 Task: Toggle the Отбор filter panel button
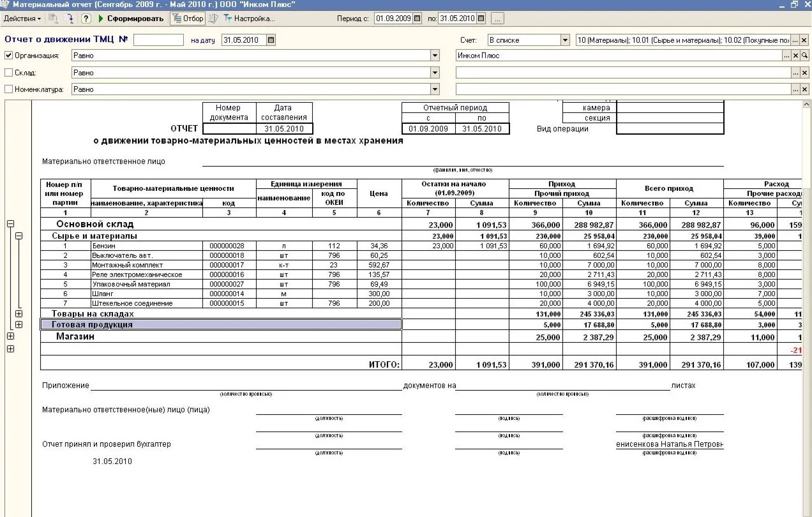[x=188, y=19]
